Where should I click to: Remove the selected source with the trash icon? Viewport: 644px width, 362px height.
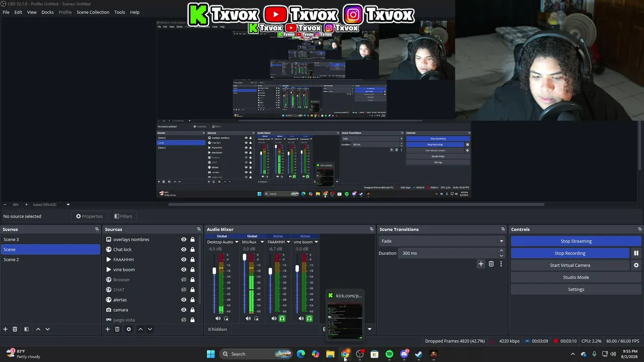(117, 329)
